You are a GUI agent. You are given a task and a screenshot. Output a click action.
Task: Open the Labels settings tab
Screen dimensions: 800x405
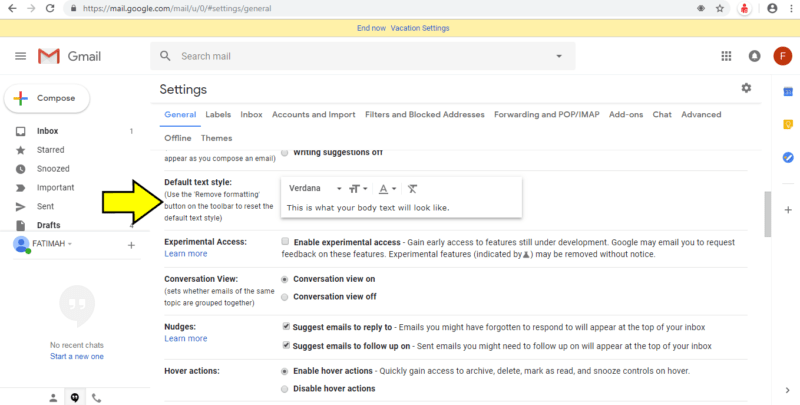pos(218,114)
